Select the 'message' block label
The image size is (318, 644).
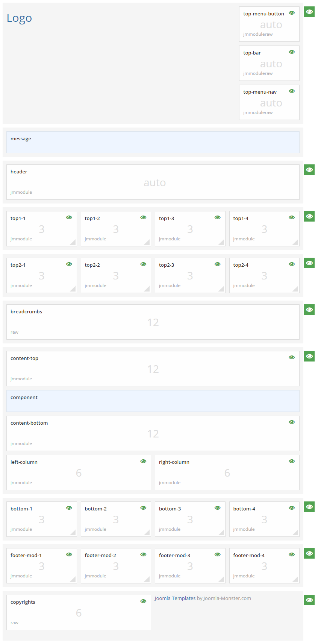point(21,139)
